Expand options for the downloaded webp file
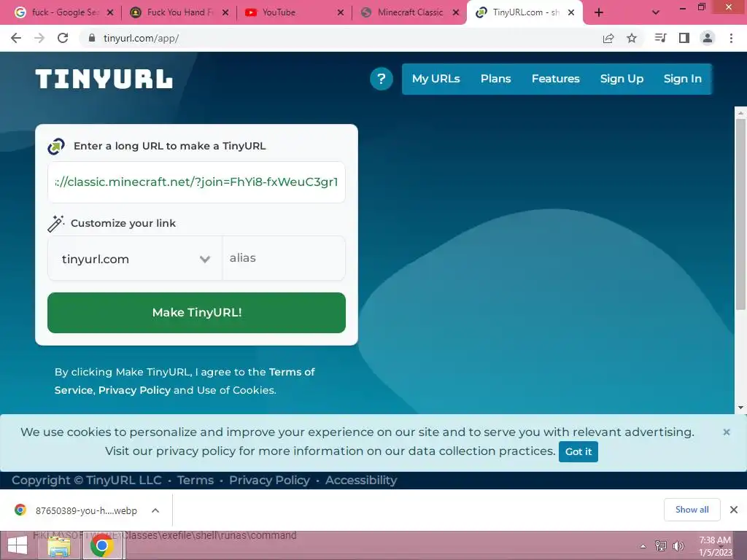Viewport: 747px width, 560px height. 155,510
